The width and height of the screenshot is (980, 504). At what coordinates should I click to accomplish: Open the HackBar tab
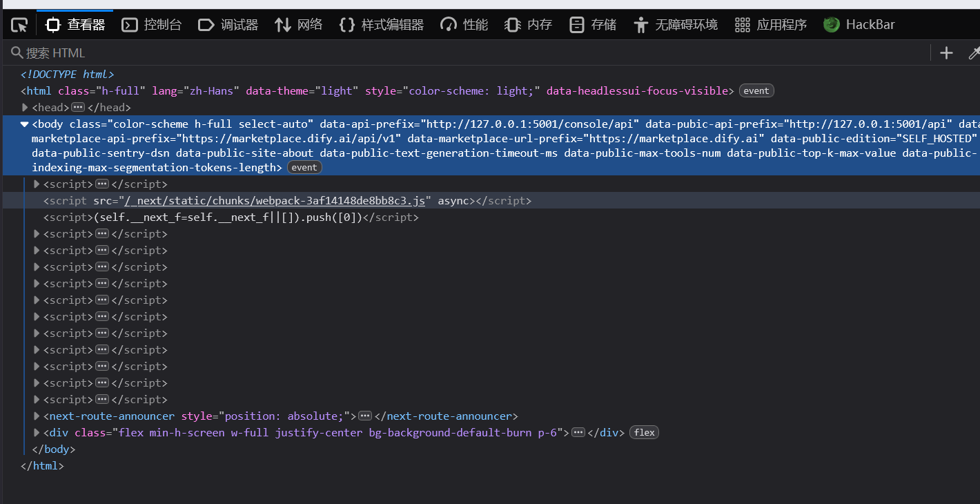coord(859,25)
